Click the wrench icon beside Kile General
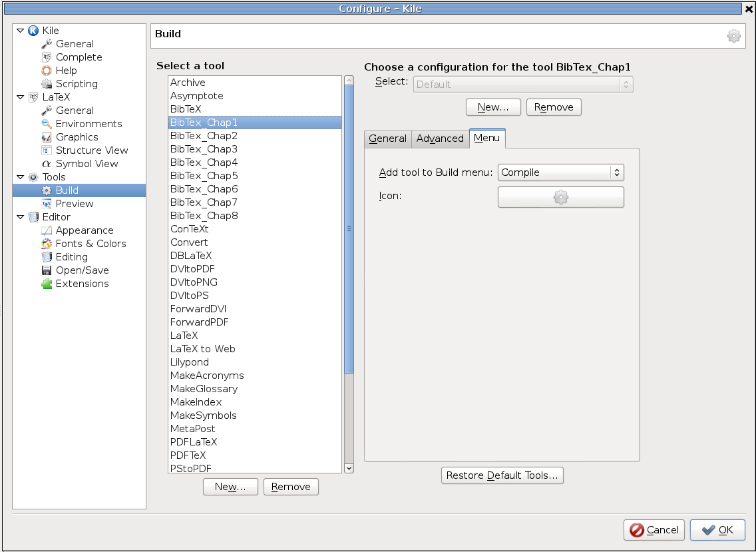The image size is (756, 552). click(47, 44)
